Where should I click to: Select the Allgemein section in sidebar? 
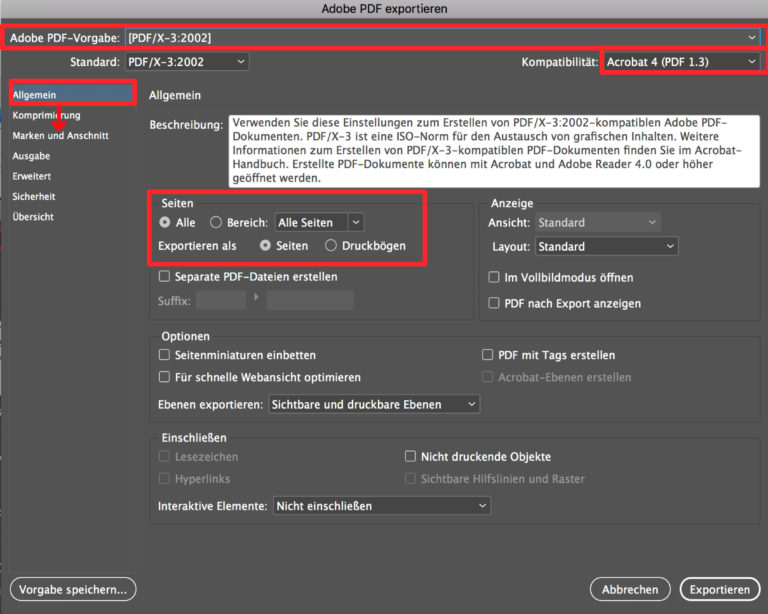[x=72, y=94]
